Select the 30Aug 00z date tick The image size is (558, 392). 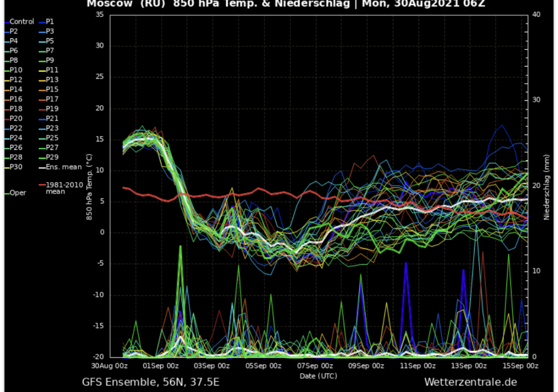[111, 366]
